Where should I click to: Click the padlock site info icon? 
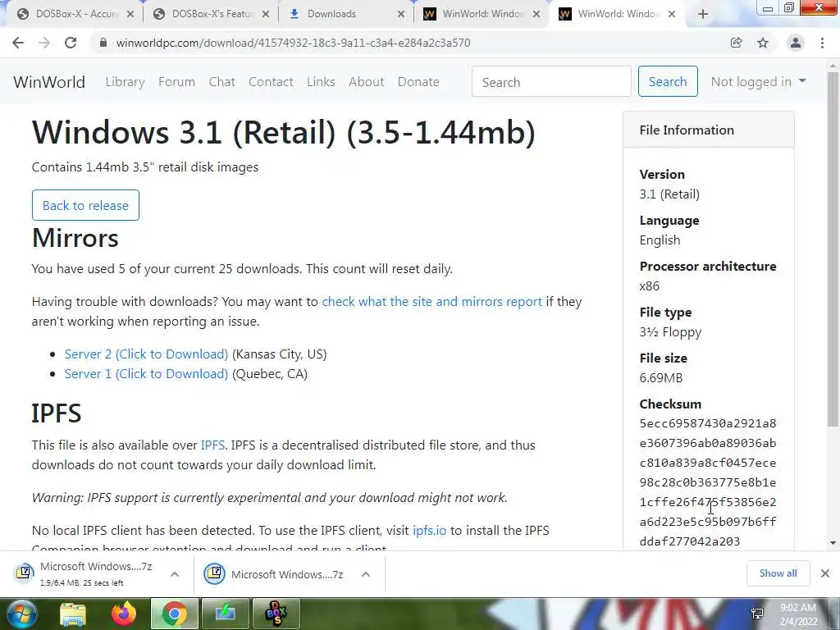click(x=103, y=43)
